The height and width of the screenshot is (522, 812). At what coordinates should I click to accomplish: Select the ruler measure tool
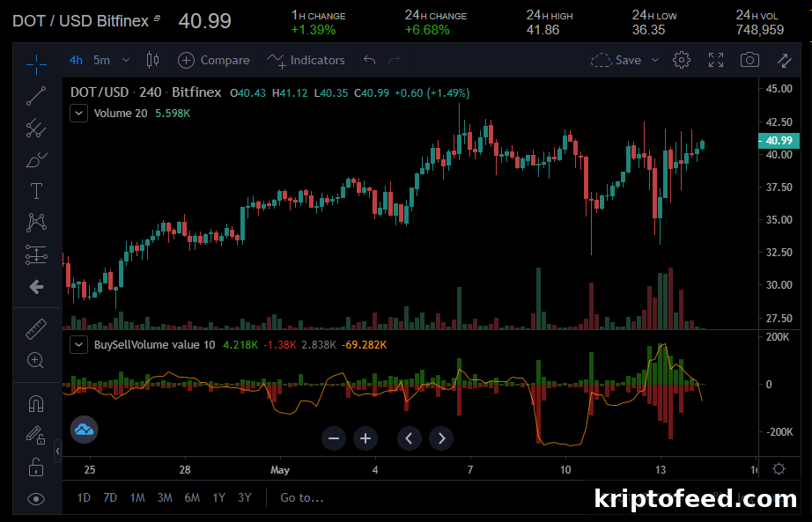pos(36,329)
